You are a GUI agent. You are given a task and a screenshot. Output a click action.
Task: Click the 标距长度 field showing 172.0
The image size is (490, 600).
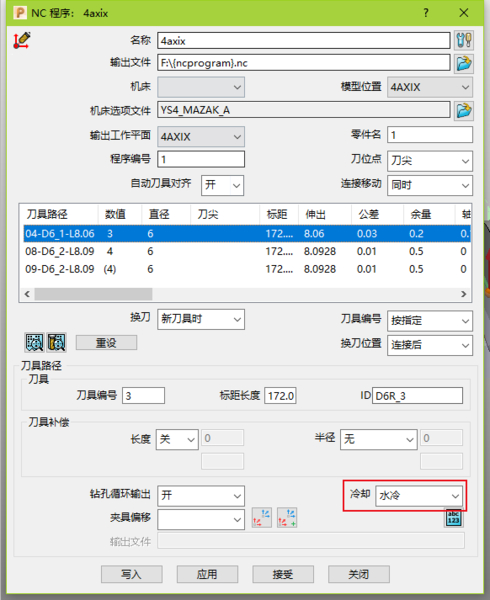280,396
